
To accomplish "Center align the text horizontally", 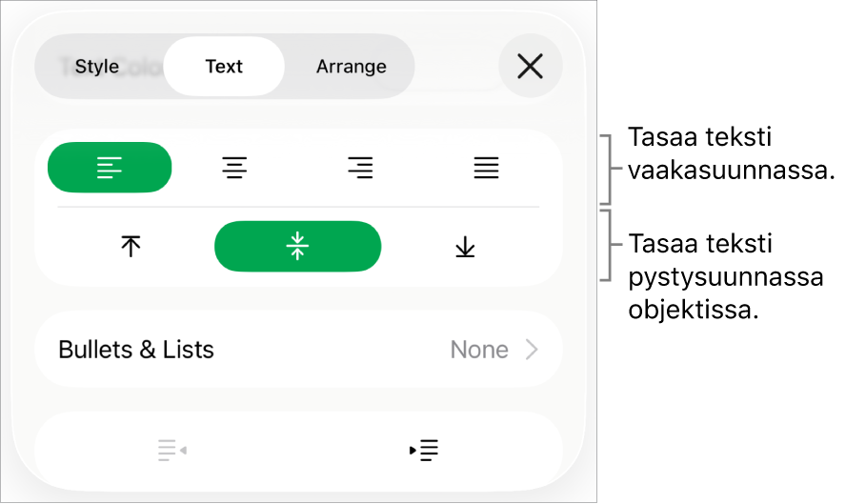I will [x=234, y=169].
